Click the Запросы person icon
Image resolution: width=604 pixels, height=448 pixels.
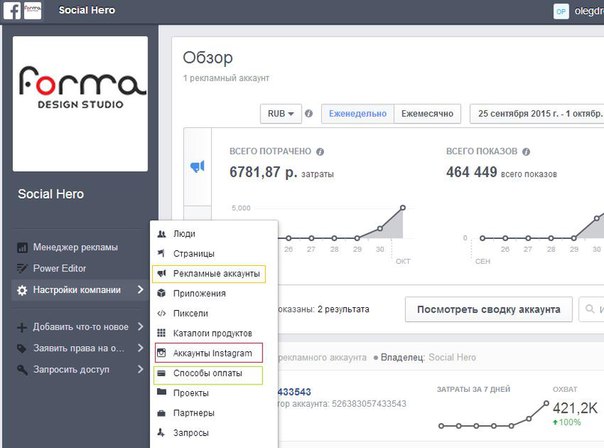coord(161,433)
